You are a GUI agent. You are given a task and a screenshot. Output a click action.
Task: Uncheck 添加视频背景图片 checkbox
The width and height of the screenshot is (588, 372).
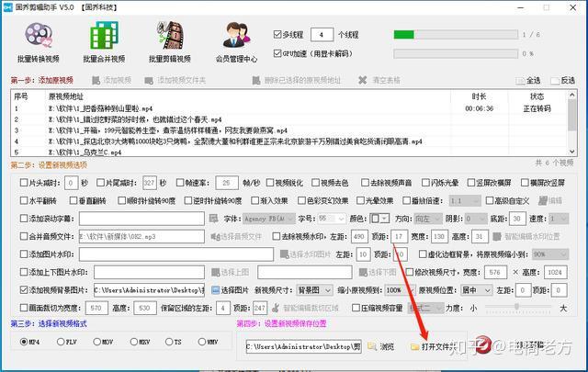[x=24, y=290]
